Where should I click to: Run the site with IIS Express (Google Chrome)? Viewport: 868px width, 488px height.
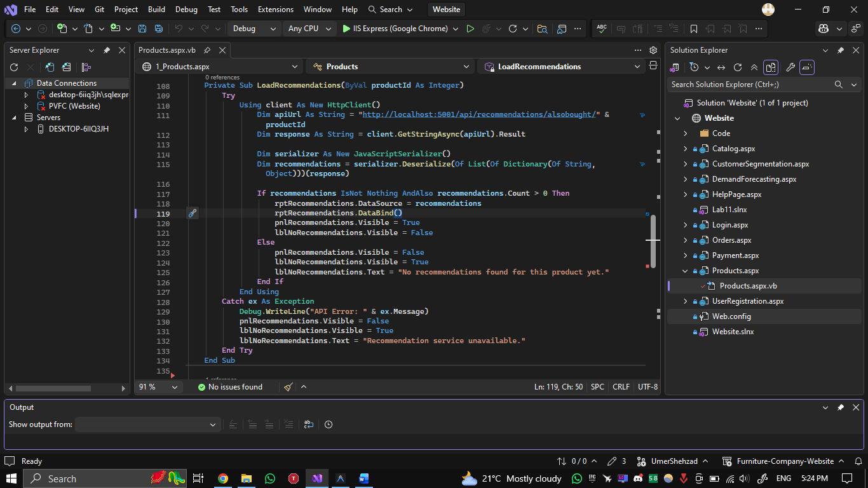pyautogui.click(x=395, y=29)
